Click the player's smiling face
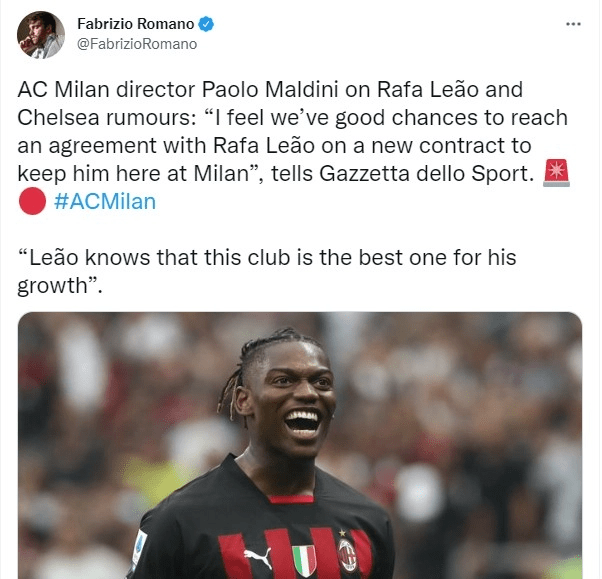The height and width of the screenshot is (579, 602). click(x=294, y=399)
